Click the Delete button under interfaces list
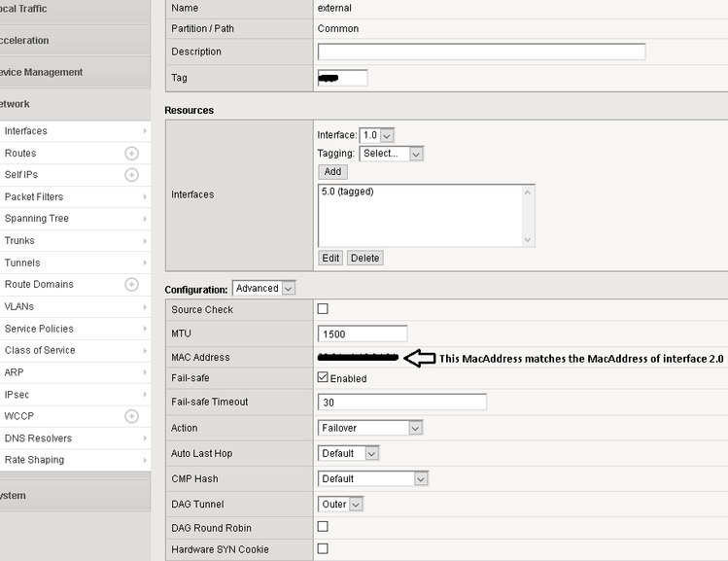This screenshot has height=561, width=728. pyautogui.click(x=364, y=258)
